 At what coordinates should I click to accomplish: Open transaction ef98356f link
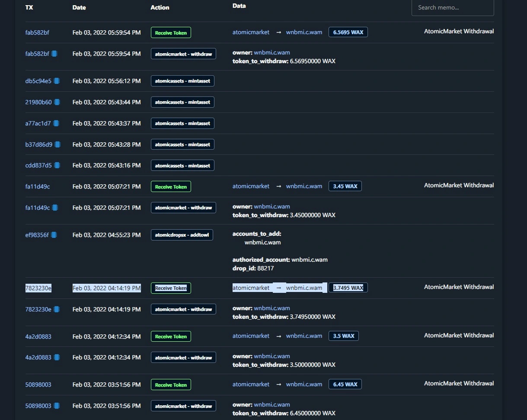[x=37, y=235]
